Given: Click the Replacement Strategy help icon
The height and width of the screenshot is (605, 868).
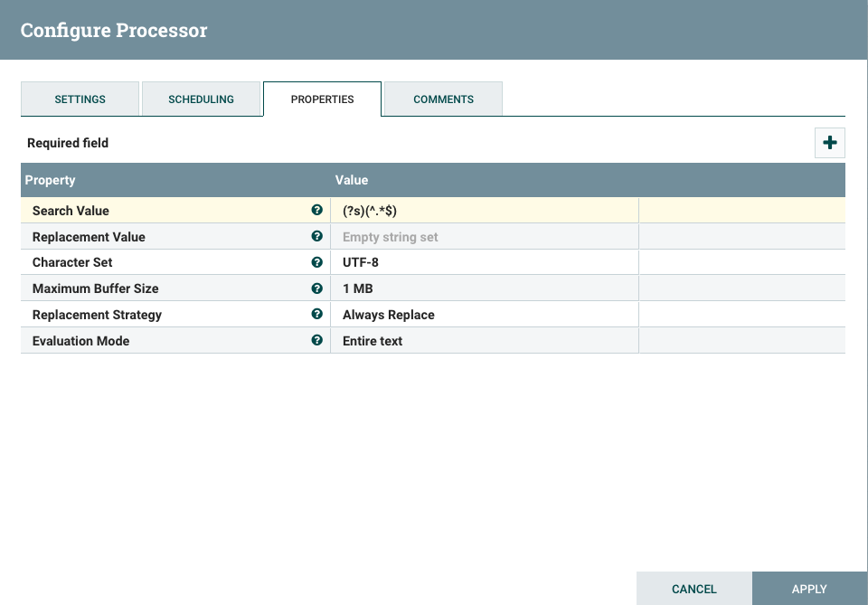Looking at the screenshot, I should click(x=317, y=315).
